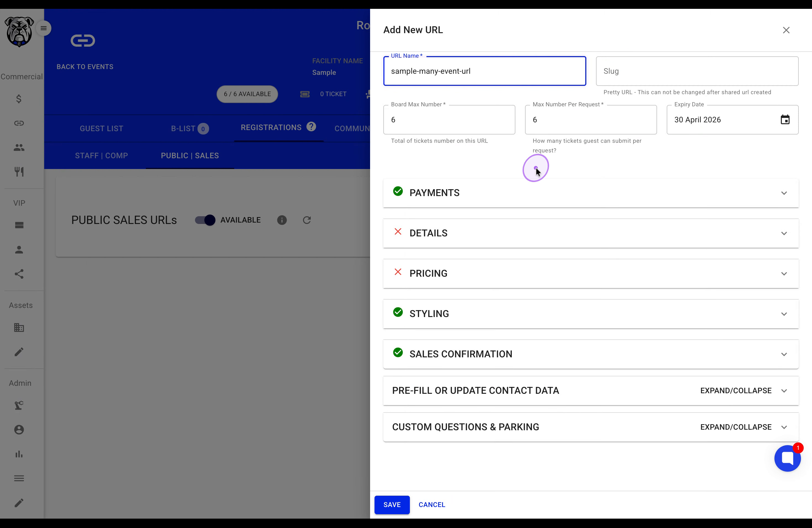The height and width of the screenshot is (528, 812).
Task: Open the robot arm icon under Admin
Action: pos(19,405)
